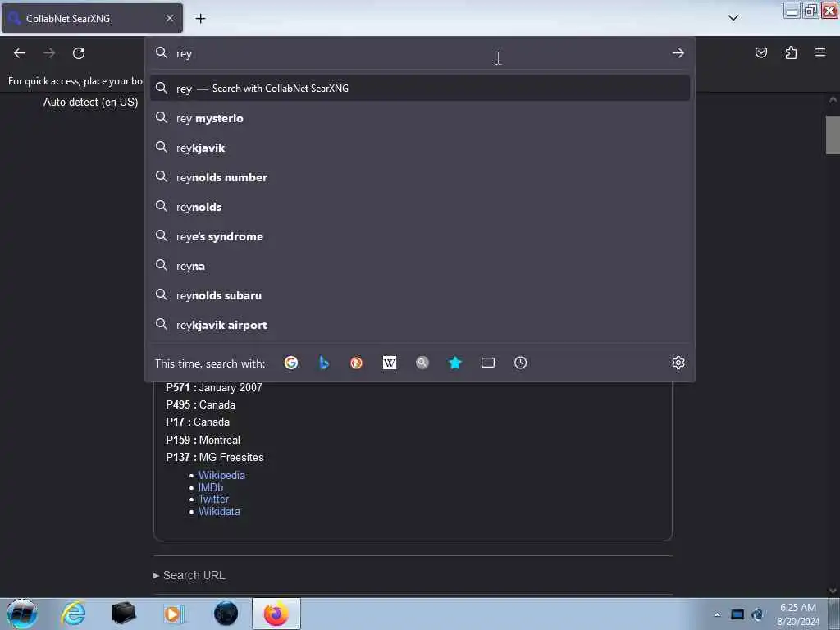Open search settings gear icon

tap(678, 363)
